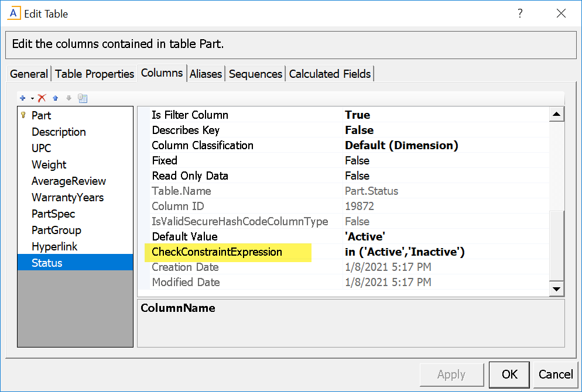Click the scrollbar down arrow in property grid
The height and width of the screenshot is (392, 582).
557,289
